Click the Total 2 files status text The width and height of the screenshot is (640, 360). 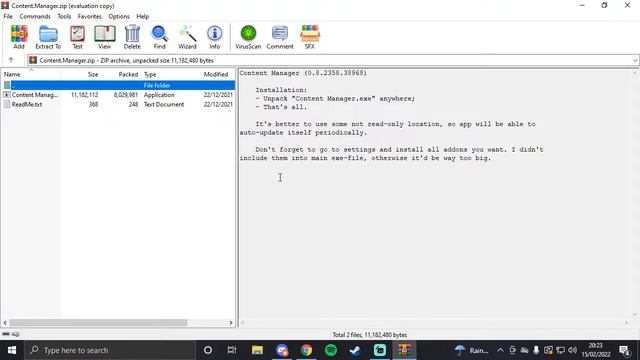369,335
